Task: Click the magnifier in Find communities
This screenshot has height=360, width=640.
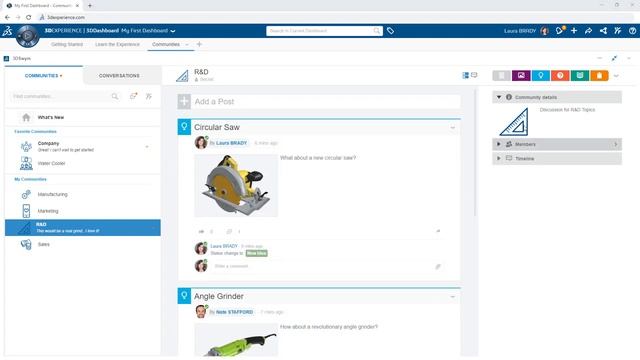Action: pos(115,96)
